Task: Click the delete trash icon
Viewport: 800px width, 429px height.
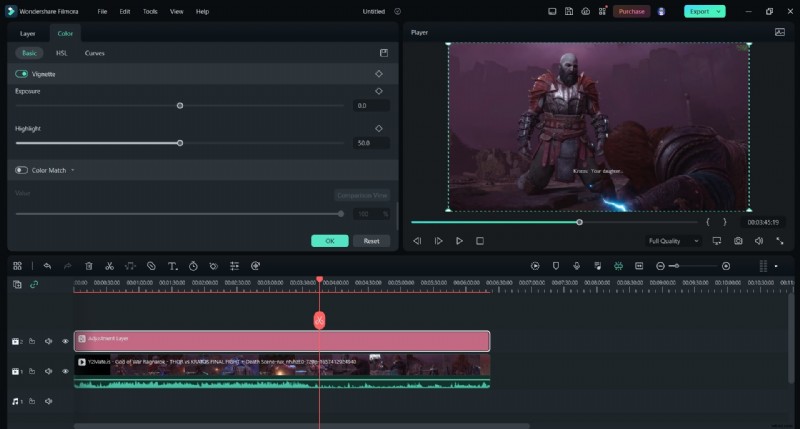Action: (89, 266)
